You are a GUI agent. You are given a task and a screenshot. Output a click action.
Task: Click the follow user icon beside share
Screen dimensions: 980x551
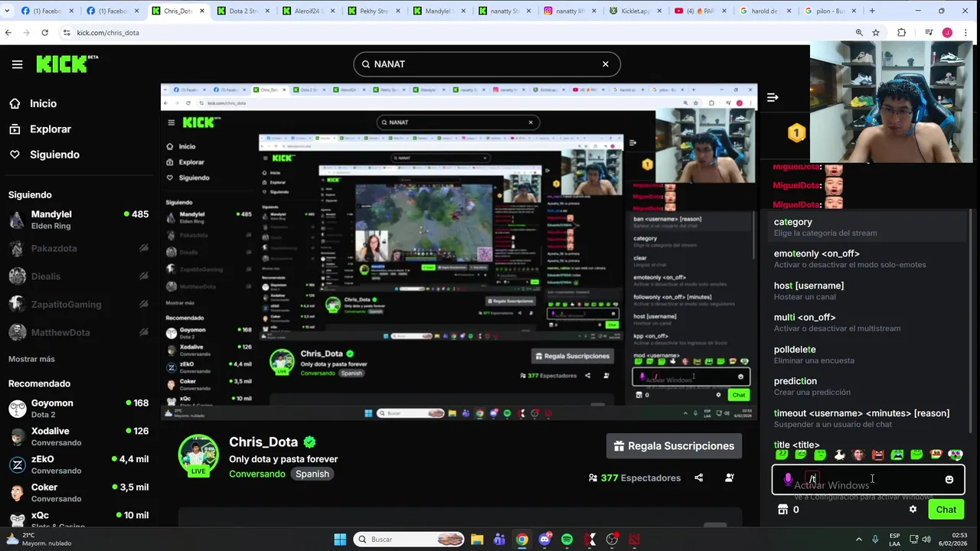[730, 478]
